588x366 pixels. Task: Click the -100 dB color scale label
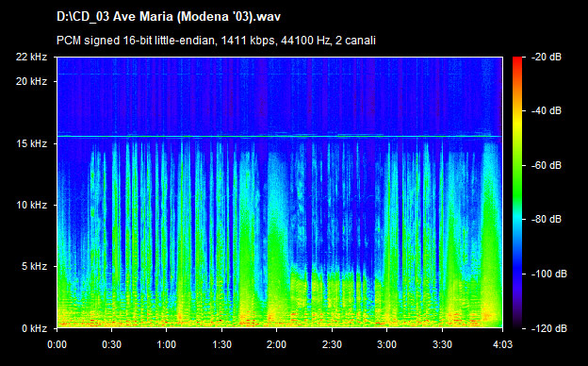click(549, 274)
